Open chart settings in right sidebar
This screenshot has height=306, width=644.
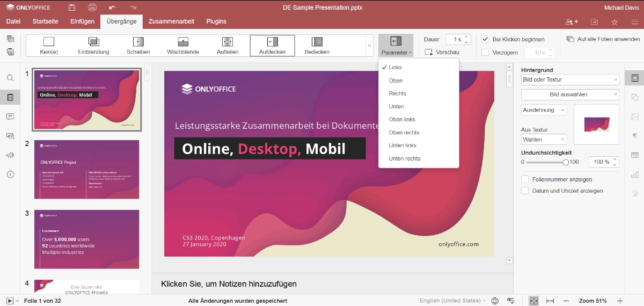(635, 174)
